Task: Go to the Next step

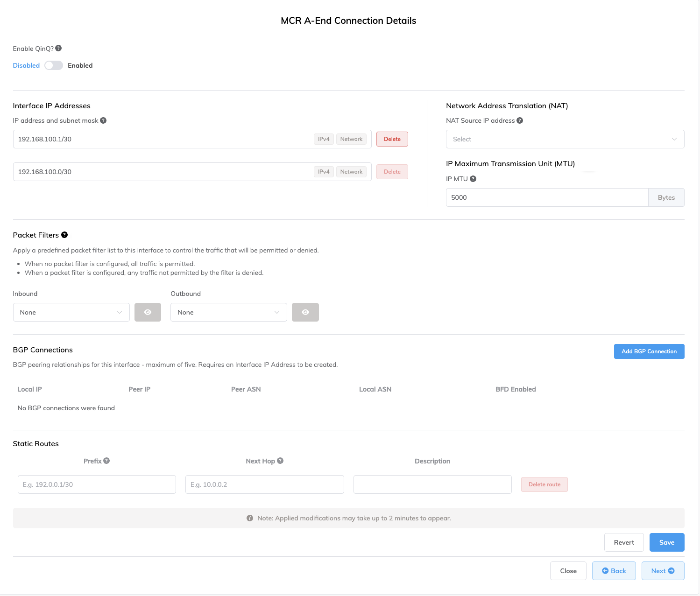Action: [x=663, y=571]
